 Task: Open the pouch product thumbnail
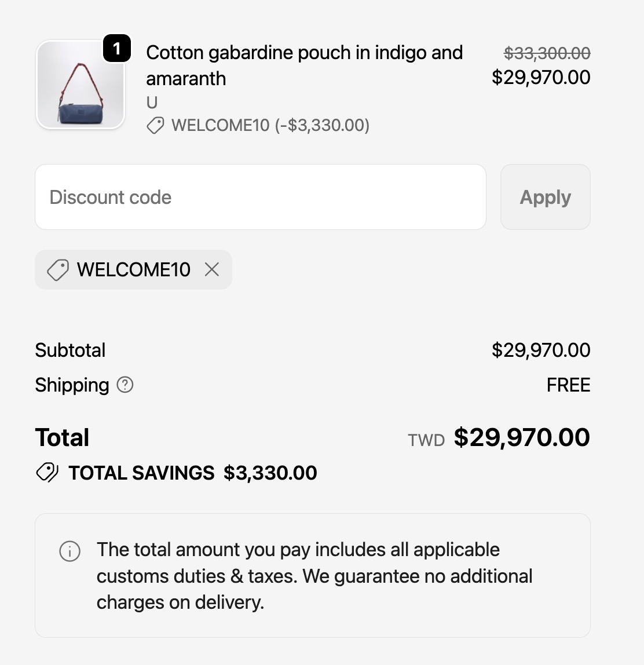[80, 85]
